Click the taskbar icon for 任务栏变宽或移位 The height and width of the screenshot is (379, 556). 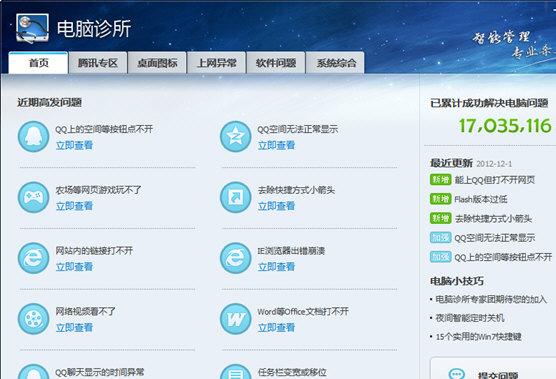[235, 372]
